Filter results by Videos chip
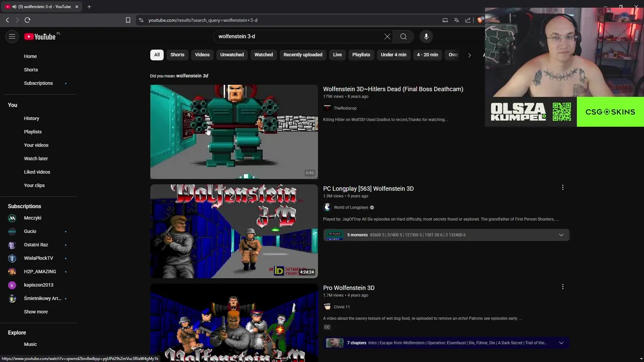 click(x=202, y=55)
